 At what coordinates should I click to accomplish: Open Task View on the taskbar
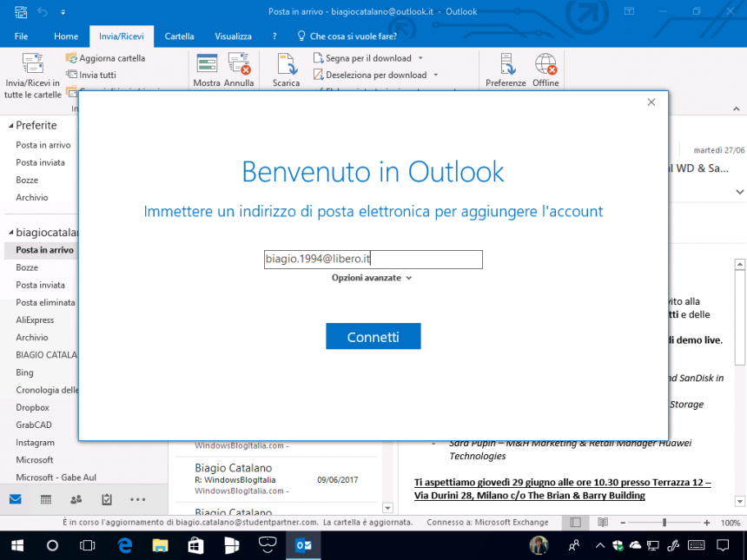click(87, 545)
